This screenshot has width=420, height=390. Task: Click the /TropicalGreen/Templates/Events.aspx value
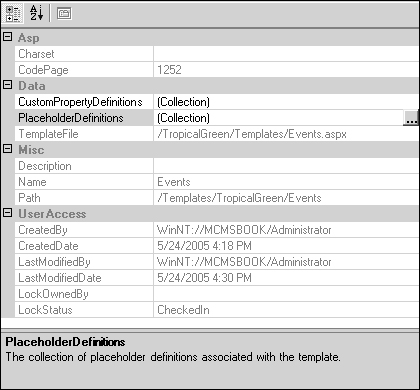[252, 134]
